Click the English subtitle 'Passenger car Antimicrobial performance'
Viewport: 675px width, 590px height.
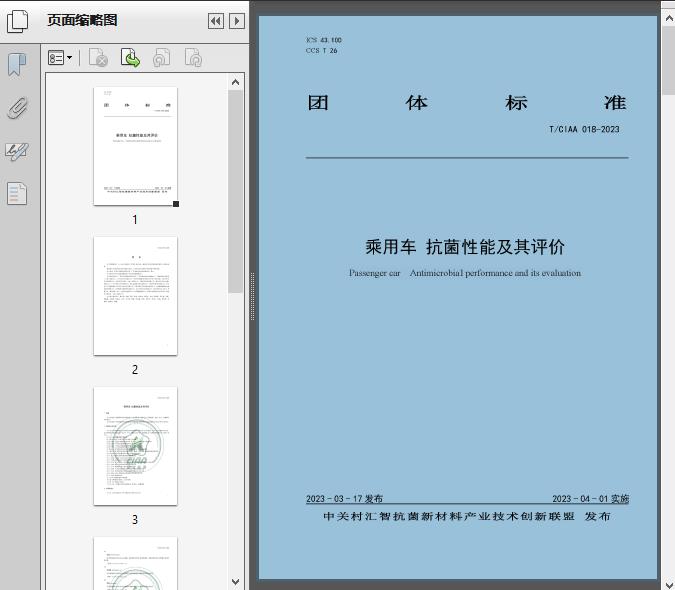point(431,273)
